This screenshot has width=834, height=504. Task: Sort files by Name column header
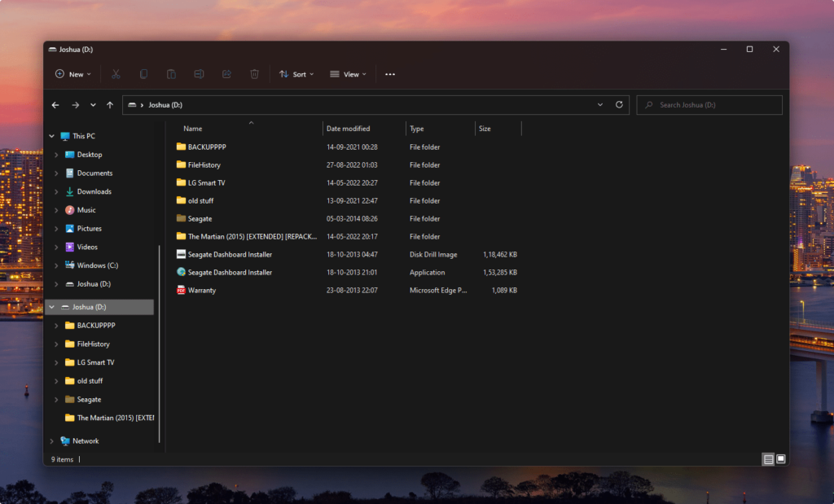193,129
